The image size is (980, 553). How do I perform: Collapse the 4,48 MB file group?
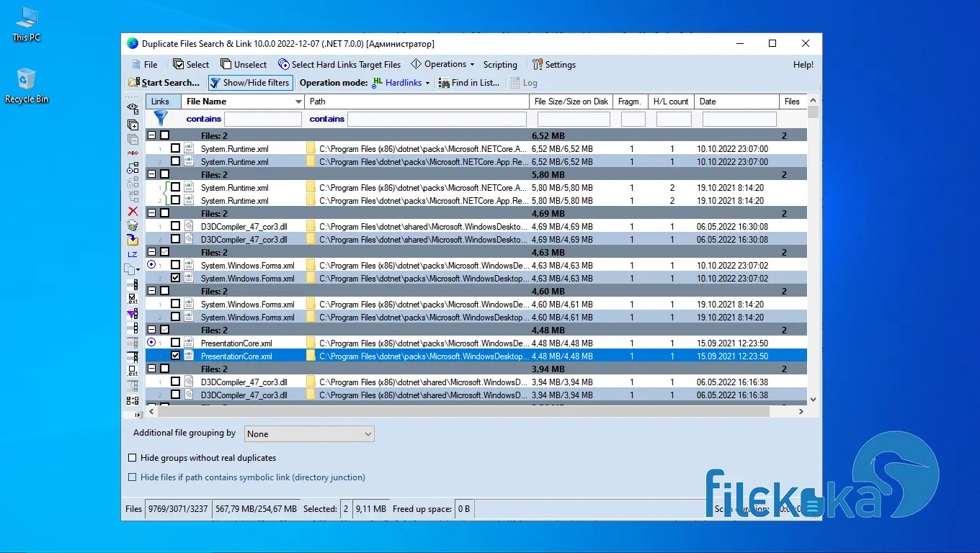click(152, 330)
